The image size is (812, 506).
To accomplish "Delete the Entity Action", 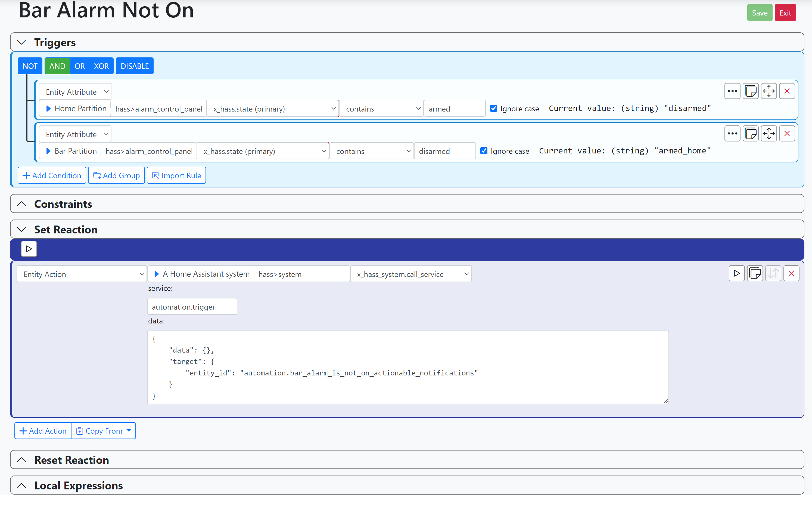I will (791, 273).
